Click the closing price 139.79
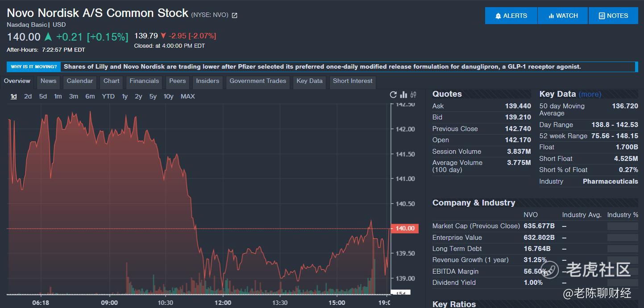 pyautogui.click(x=146, y=36)
